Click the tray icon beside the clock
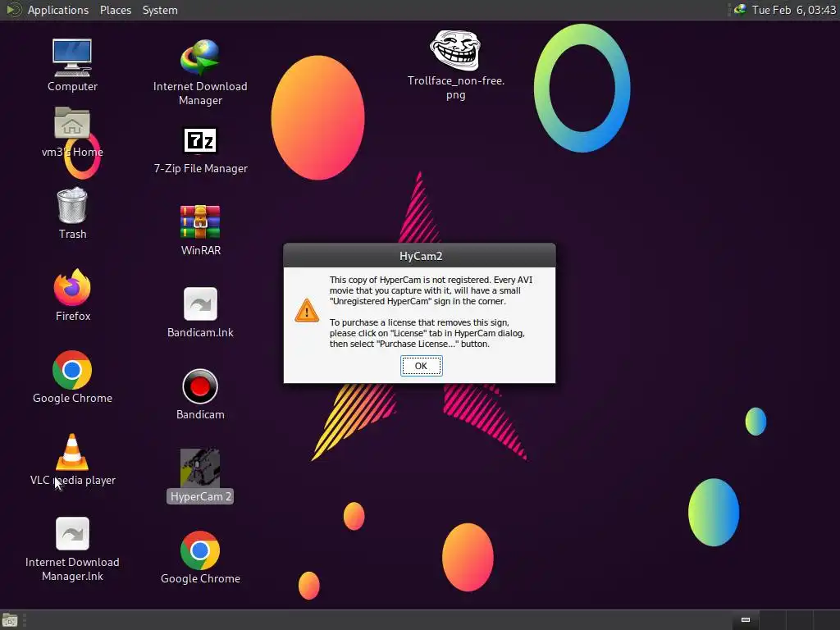This screenshot has height=630, width=840. pyautogui.click(x=740, y=10)
